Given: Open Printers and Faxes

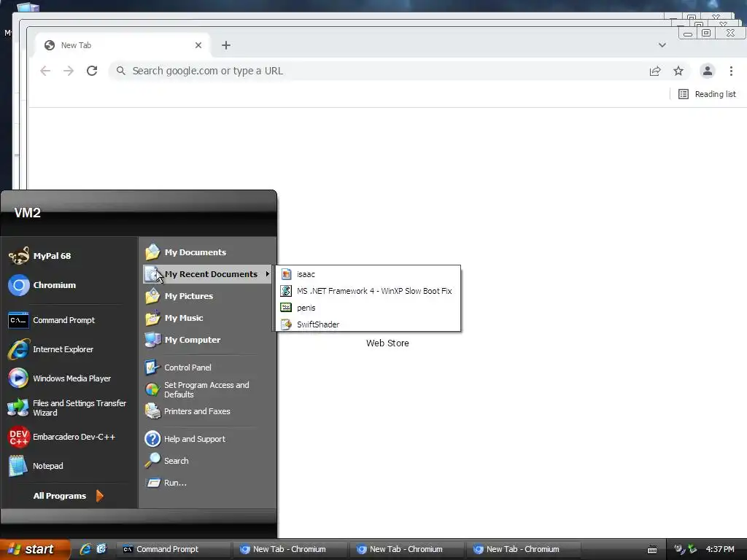Looking at the screenshot, I should tap(187, 411).
